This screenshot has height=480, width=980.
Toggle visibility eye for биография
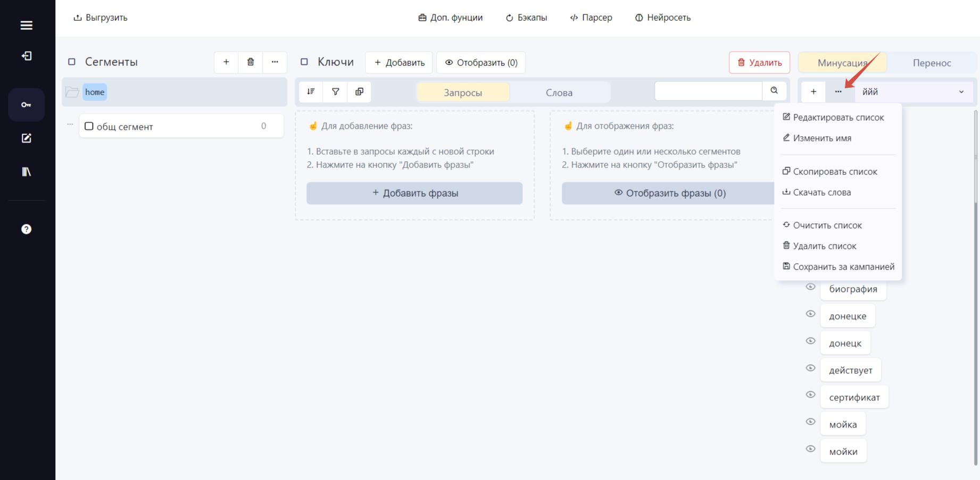pyautogui.click(x=810, y=287)
